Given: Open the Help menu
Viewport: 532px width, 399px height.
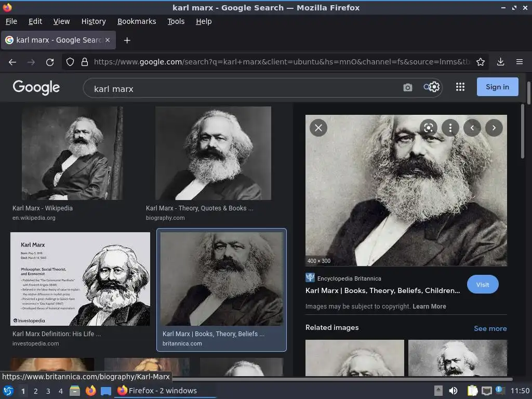Looking at the screenshot, I should click(204, 21).
